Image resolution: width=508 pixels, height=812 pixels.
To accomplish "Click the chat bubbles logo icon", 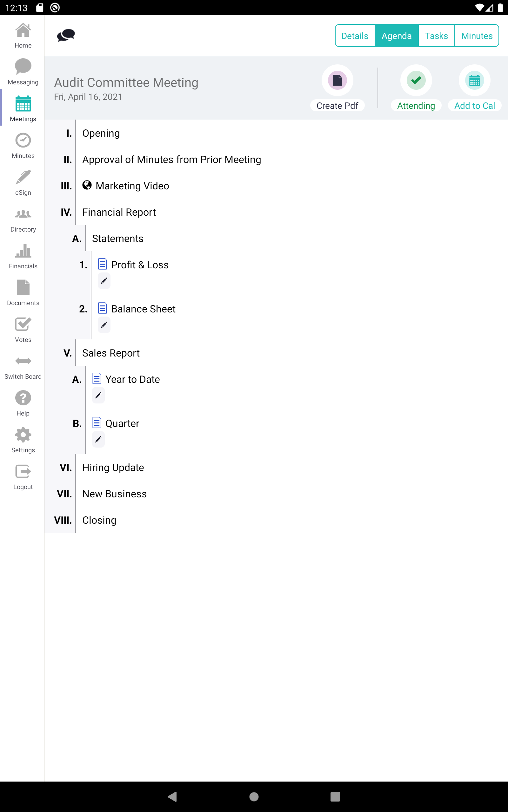I will click(x=66, y=35).
